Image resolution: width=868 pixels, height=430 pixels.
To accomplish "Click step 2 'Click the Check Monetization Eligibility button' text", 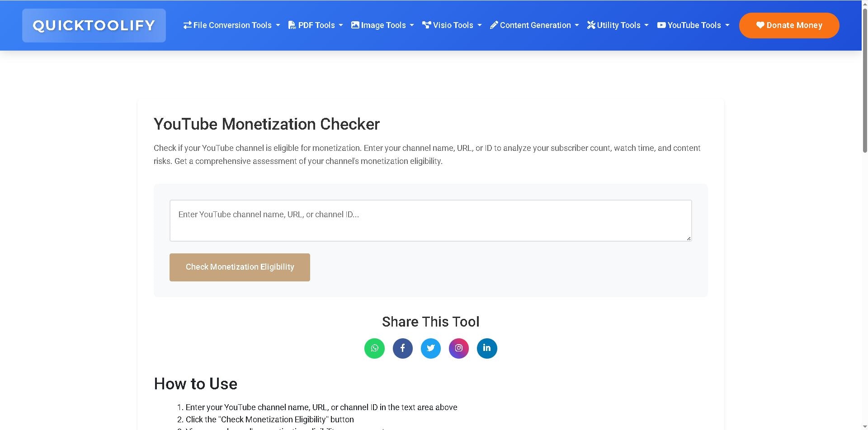I will [x=270, y=420].
